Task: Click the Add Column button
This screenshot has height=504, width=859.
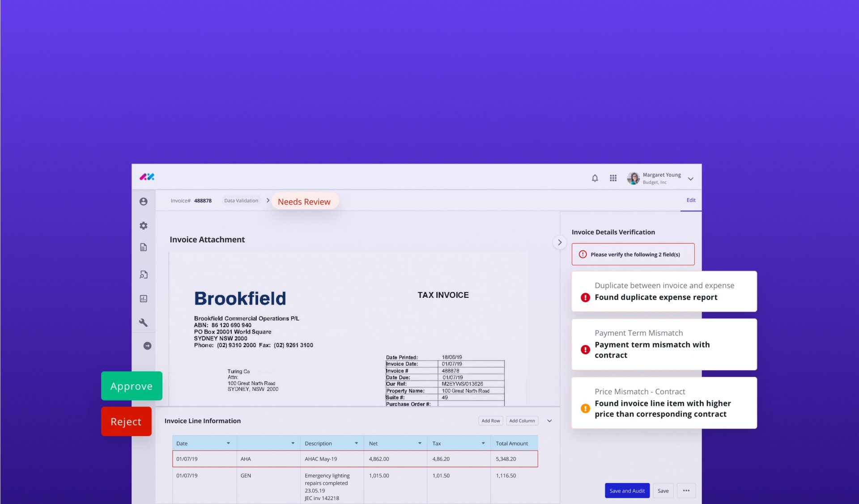Action: (x=522, y=421)
